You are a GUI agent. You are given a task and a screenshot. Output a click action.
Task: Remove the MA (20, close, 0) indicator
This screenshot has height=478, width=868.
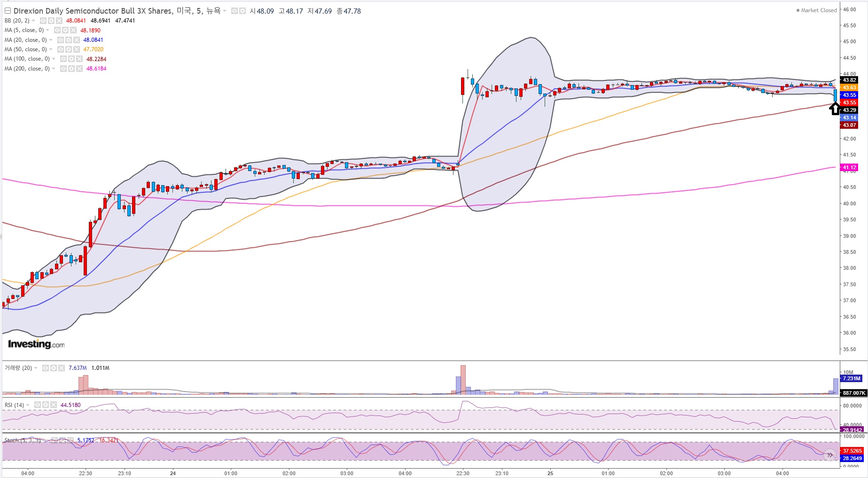77,40
